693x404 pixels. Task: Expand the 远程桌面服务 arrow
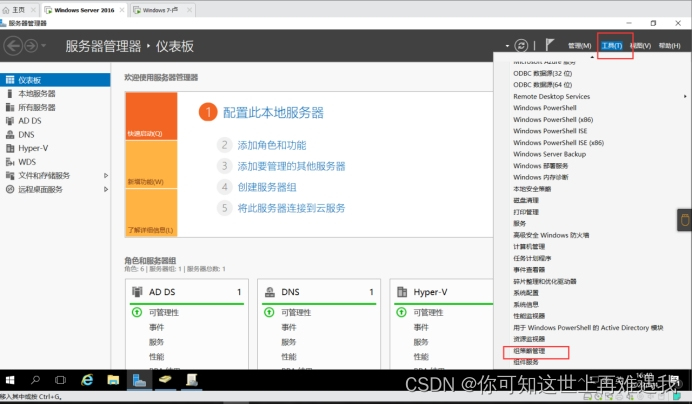[106, 189]
